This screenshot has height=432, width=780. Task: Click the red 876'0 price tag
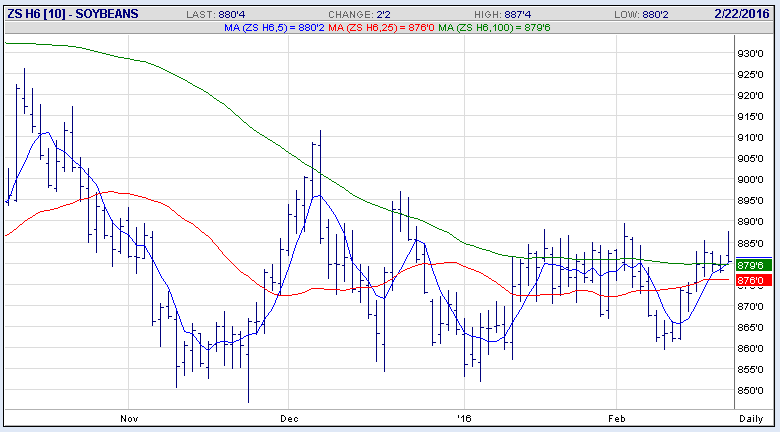point(750,281)
